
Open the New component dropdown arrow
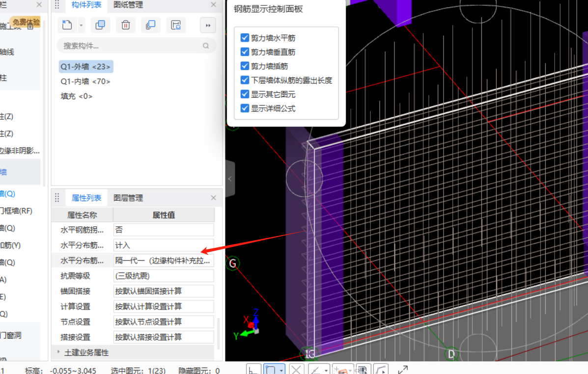(81, 26)
